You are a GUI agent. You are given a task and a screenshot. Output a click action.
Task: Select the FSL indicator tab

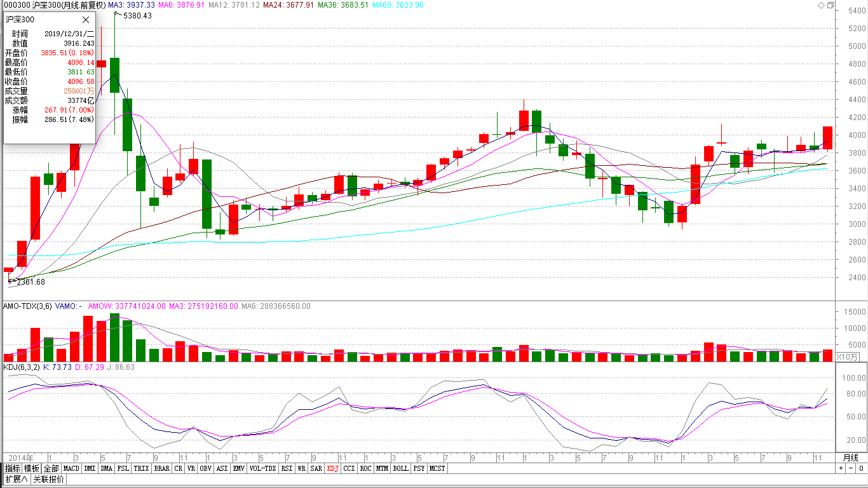coord(123,468)
